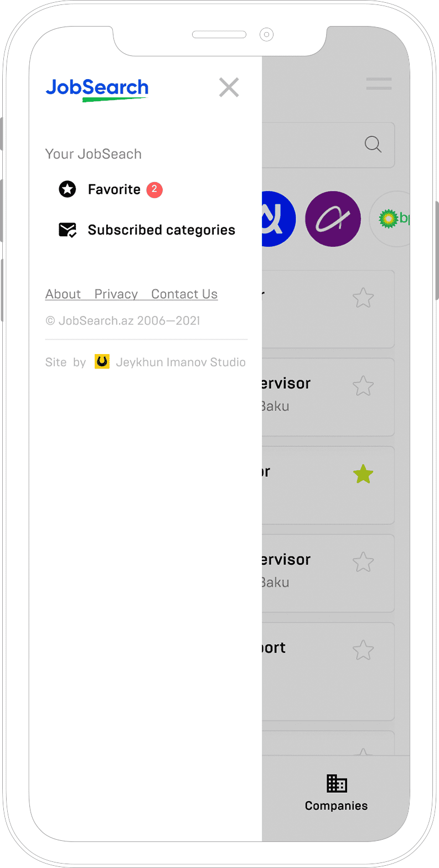Click the JobSearch logo
This screenshot has width=439, height=868.
pos(97,90)
